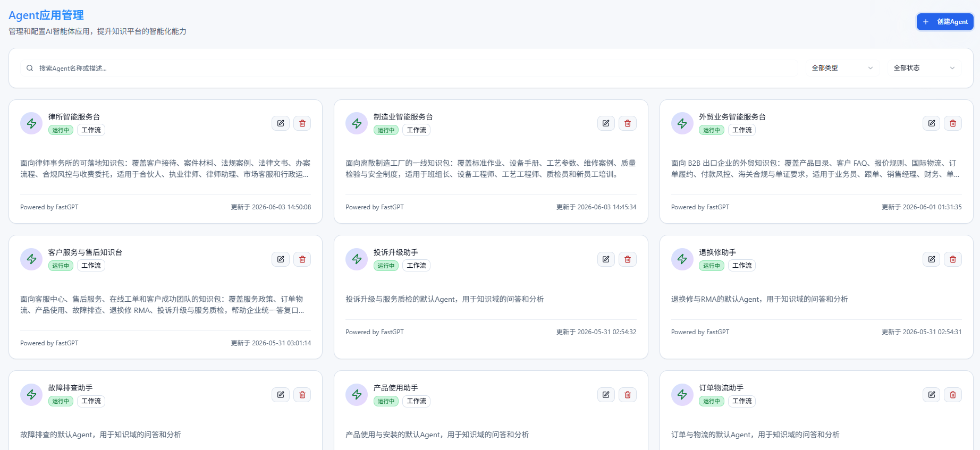Click the Agent应用管理 page heading

(x=46, y=15)
